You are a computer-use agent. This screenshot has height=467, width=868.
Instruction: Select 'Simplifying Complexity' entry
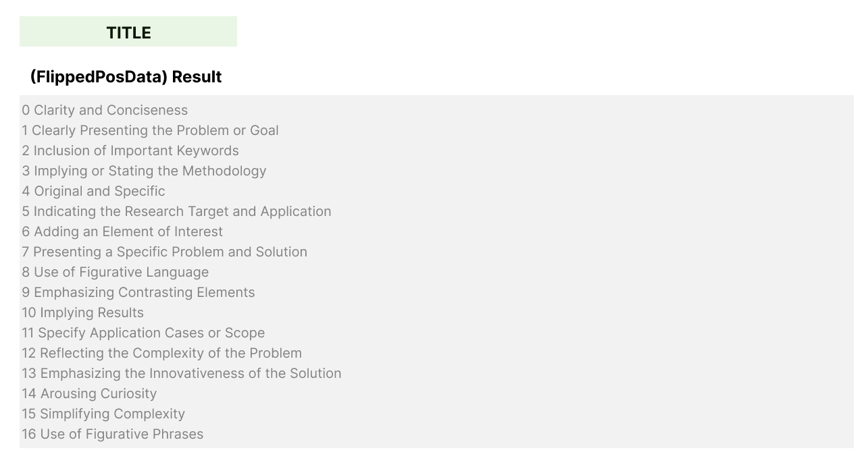(x=103, y=414)
